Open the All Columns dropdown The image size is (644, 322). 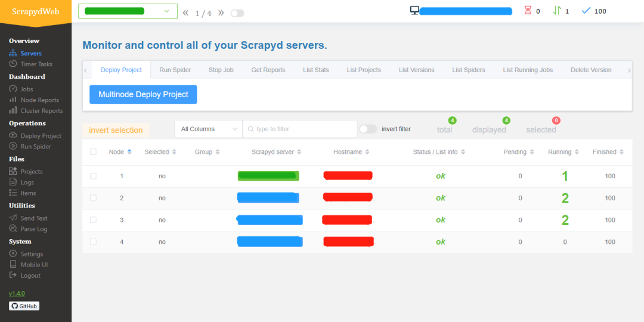208,129
